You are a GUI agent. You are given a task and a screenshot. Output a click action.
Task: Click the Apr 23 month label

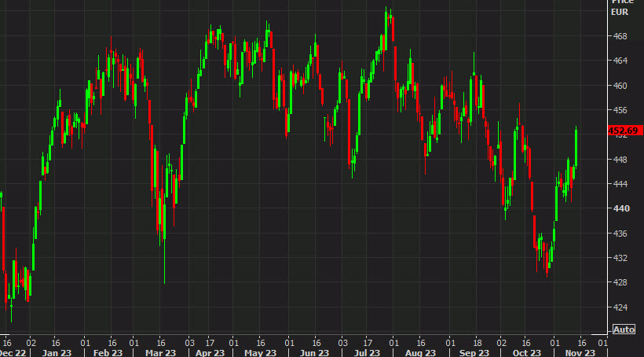pos(210,353)
